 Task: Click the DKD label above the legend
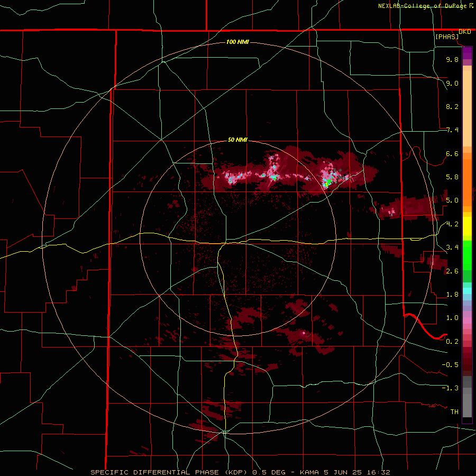465,32
